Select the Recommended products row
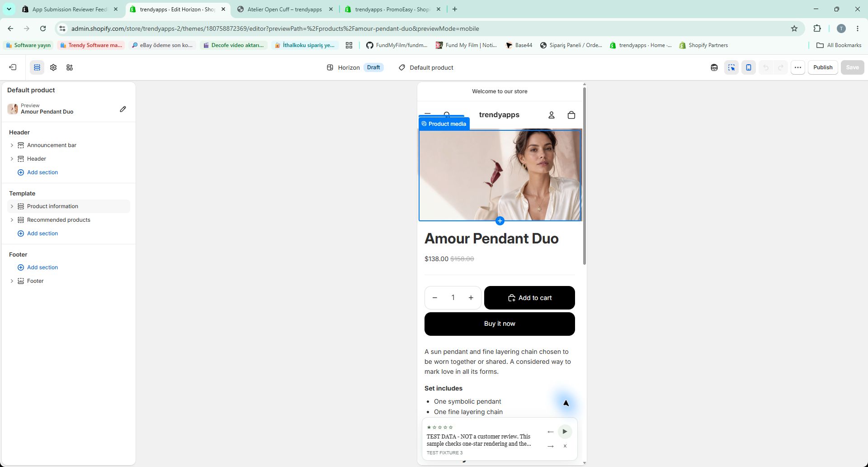868x467 pixels. tap(69, 220)
